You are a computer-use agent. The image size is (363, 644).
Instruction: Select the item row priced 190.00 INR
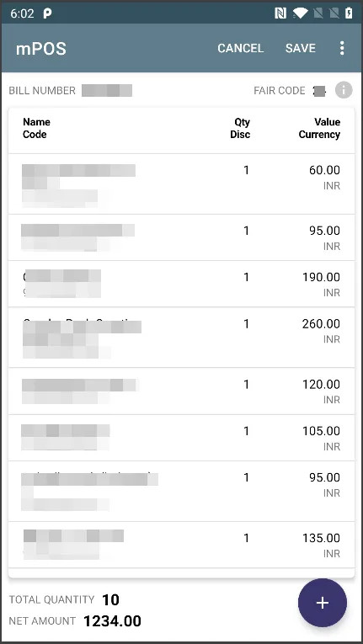[x=181, y=284]
